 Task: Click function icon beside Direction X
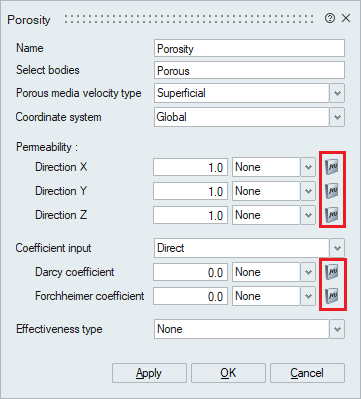[x=332, y=166]
